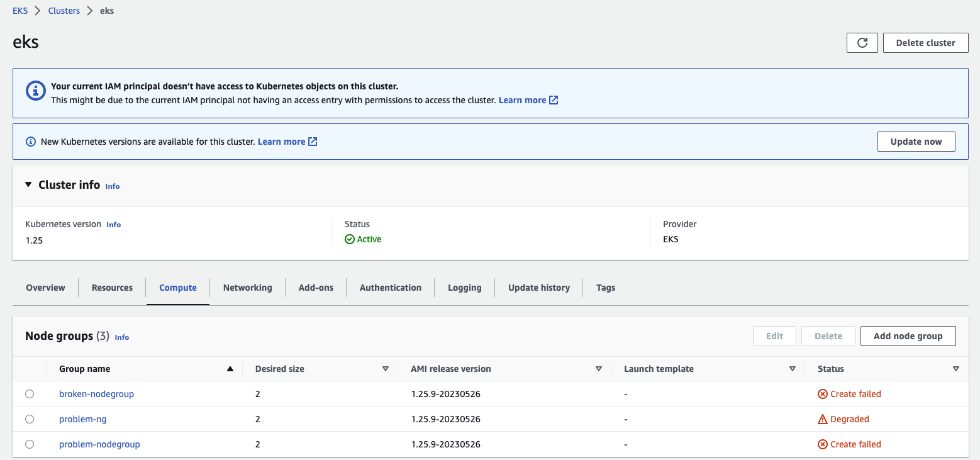Select the problem-ng radio button

(x=30, y=418)
